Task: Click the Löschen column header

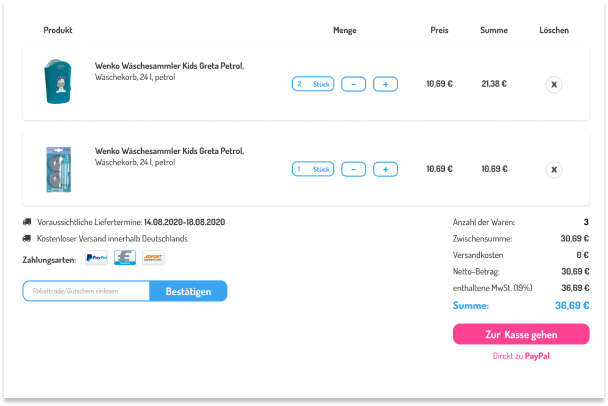Action: 554,30
